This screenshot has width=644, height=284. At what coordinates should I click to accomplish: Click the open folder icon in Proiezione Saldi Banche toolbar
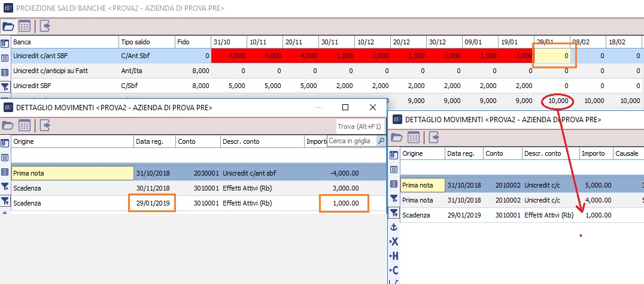(8, 26)
